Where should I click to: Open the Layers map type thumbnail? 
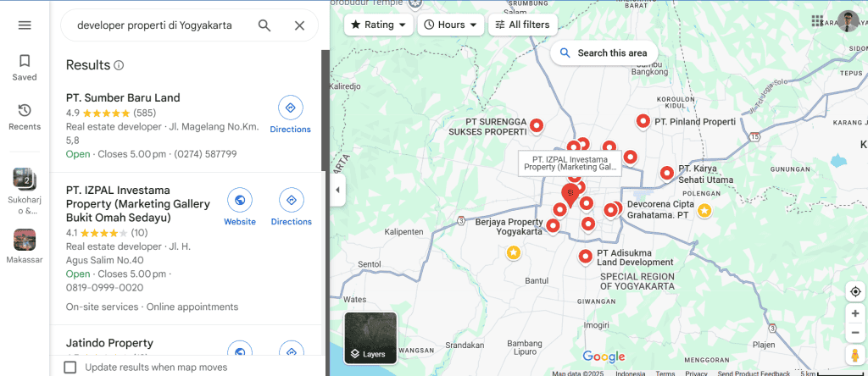370,338
